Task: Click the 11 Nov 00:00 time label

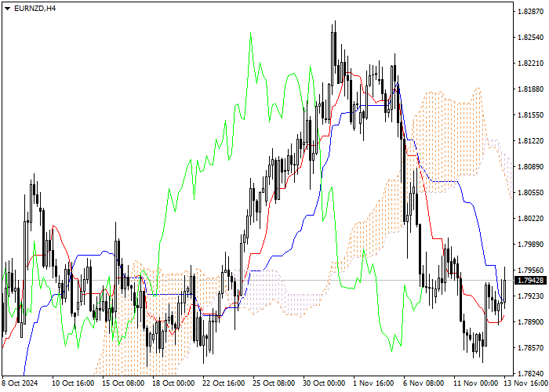Action: (476, 383)
